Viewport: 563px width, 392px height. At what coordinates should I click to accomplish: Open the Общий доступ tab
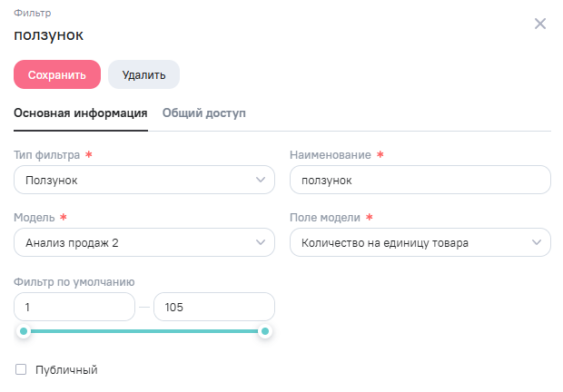[203, 113]
